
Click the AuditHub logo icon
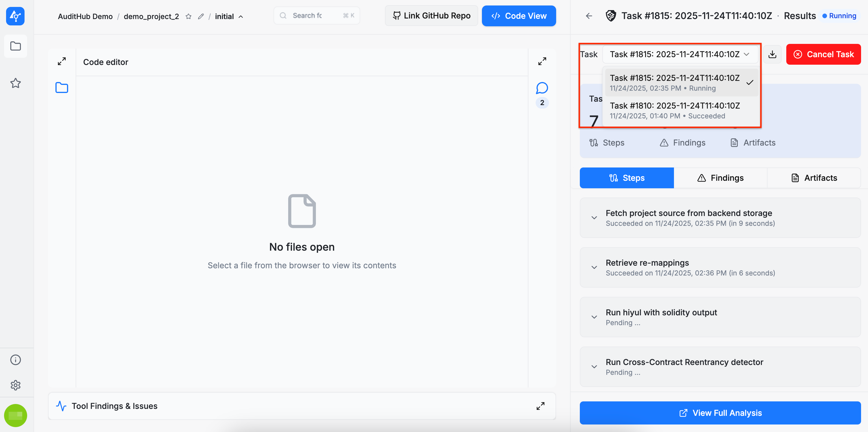[x=15, y=16]
